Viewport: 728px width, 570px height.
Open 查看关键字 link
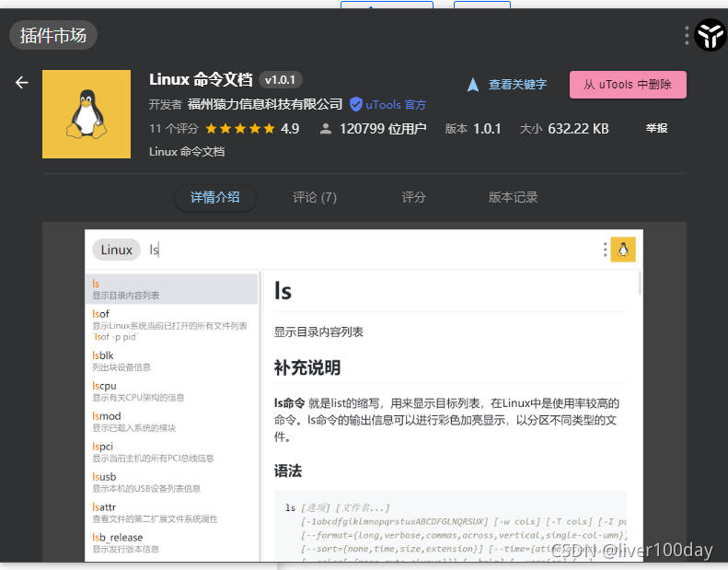(517, 85)
